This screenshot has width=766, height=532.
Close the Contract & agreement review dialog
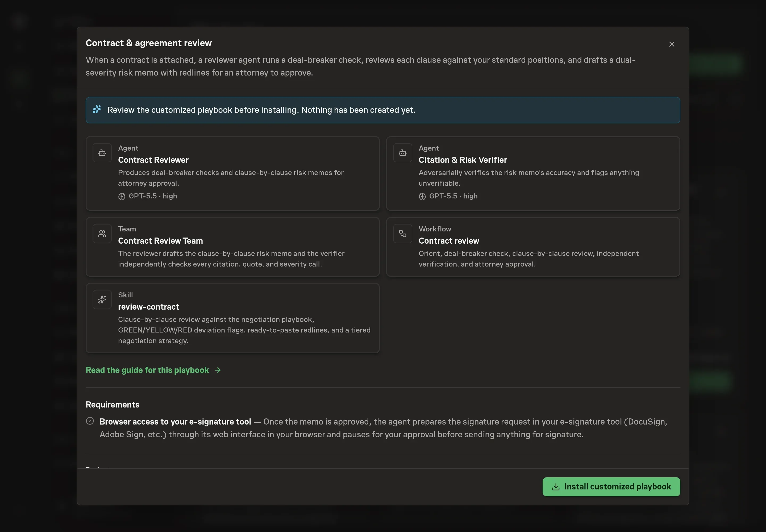tap(671, 44)
